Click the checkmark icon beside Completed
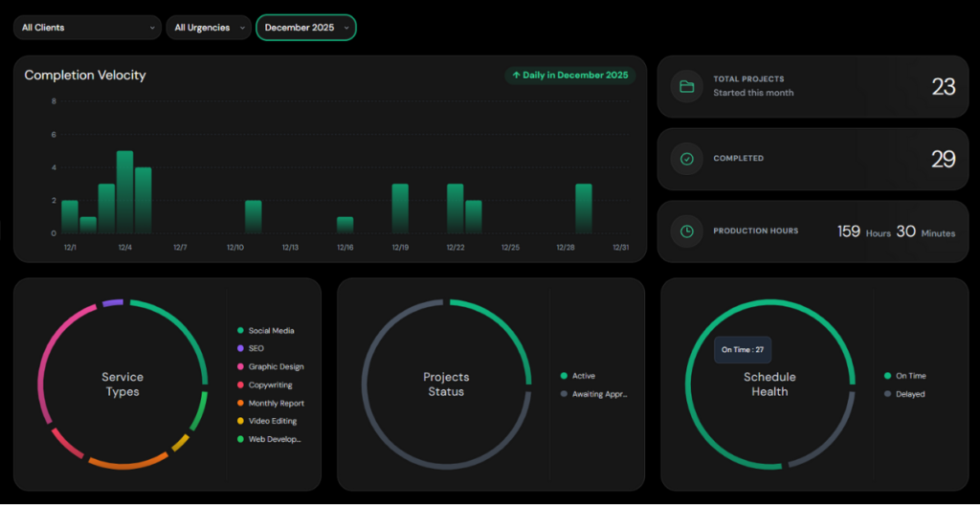 [686, 159]
